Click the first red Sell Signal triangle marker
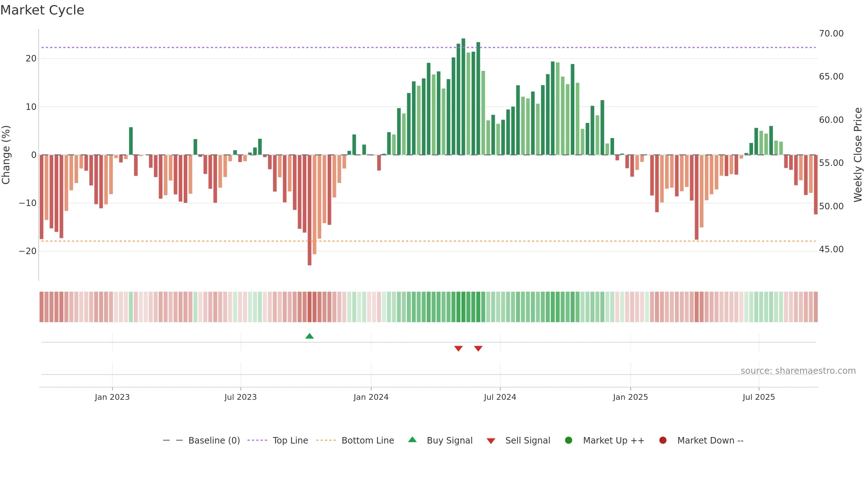The image size is (868, 488). coord(458,348)
